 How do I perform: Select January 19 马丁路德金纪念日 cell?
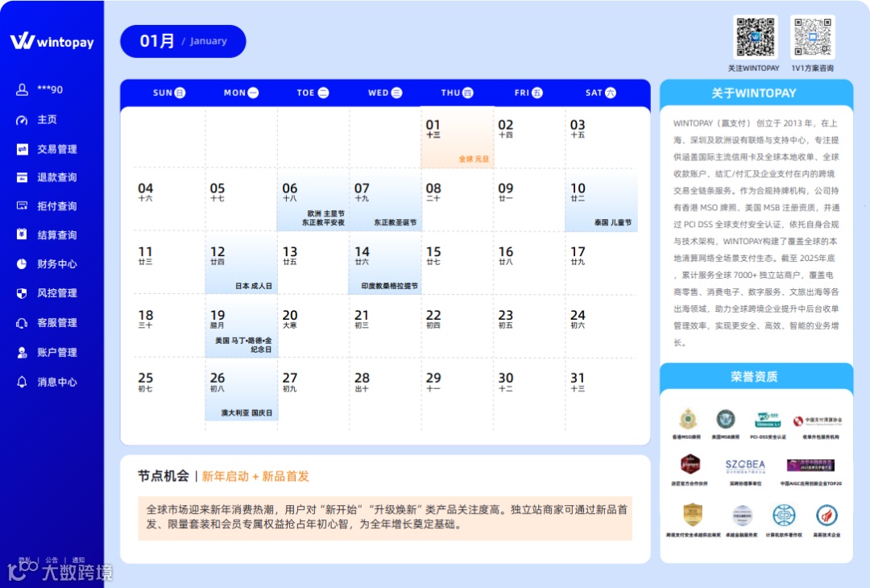(241, 327)
